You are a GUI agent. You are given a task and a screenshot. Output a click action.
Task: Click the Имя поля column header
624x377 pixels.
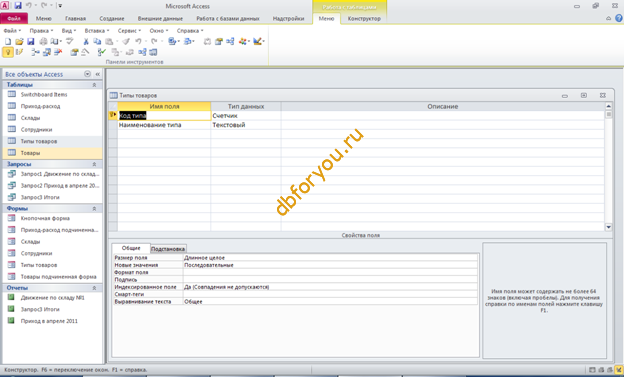[x=164, y=106]
